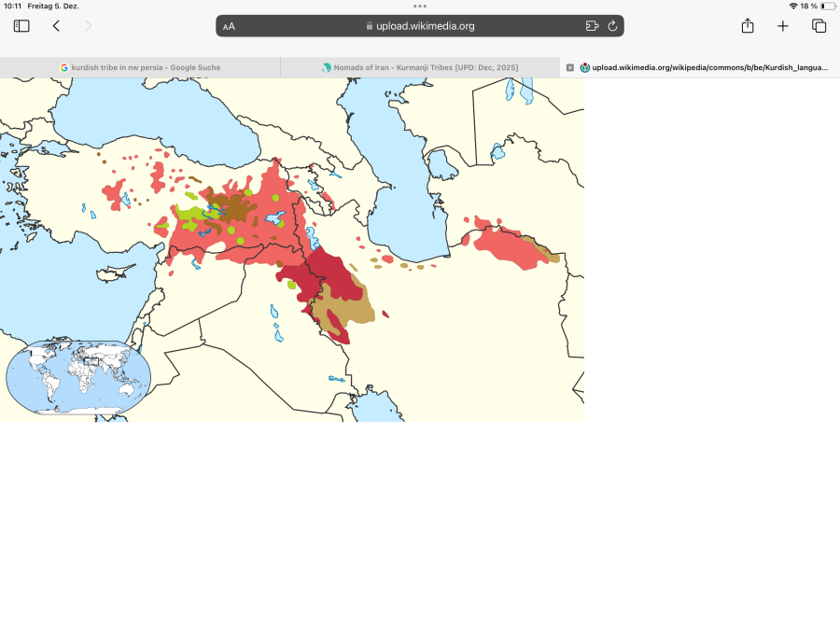Open the Share sheet

(748, 26)
